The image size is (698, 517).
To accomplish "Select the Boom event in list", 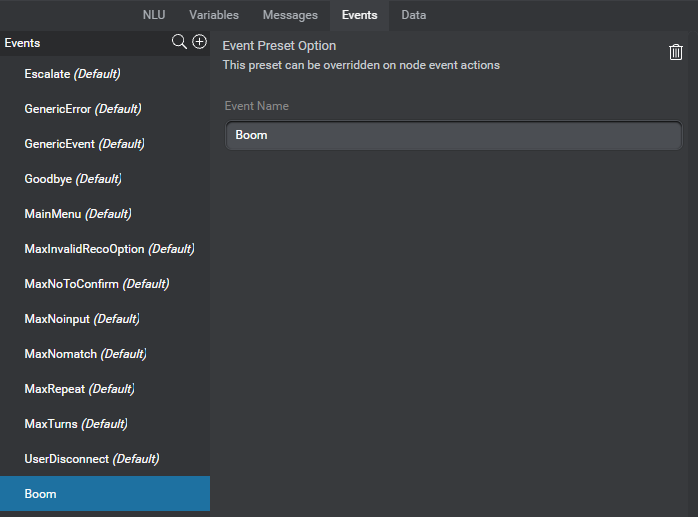I will pyautogui.click(x=105, y=494).
